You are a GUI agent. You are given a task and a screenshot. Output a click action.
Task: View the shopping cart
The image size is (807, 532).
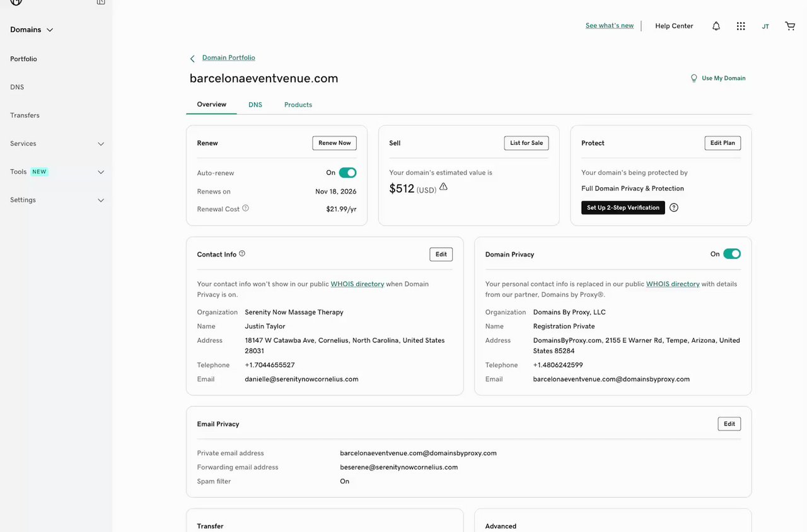tap(790, 26)
